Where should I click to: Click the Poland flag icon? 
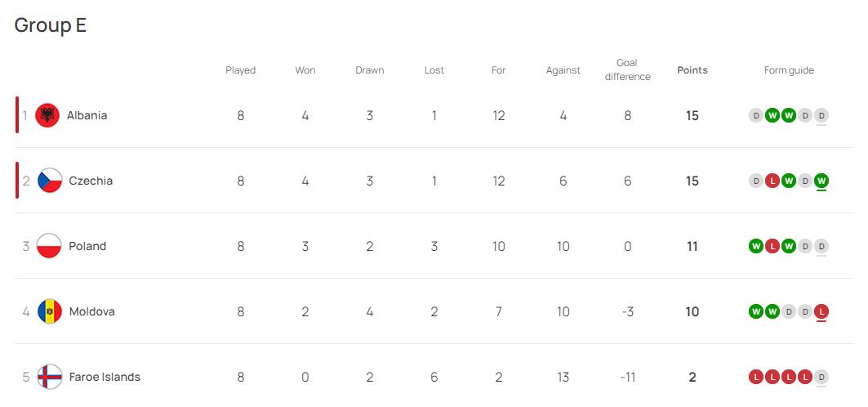point(49,246)
